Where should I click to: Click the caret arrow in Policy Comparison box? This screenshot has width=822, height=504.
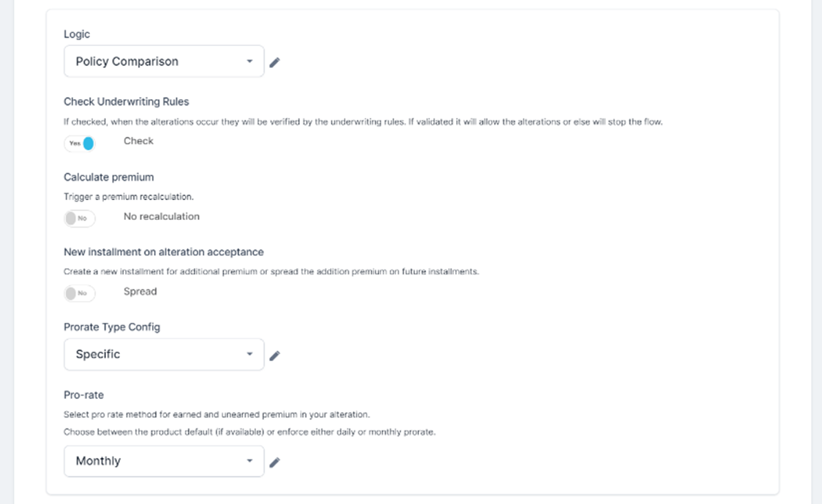250,61
